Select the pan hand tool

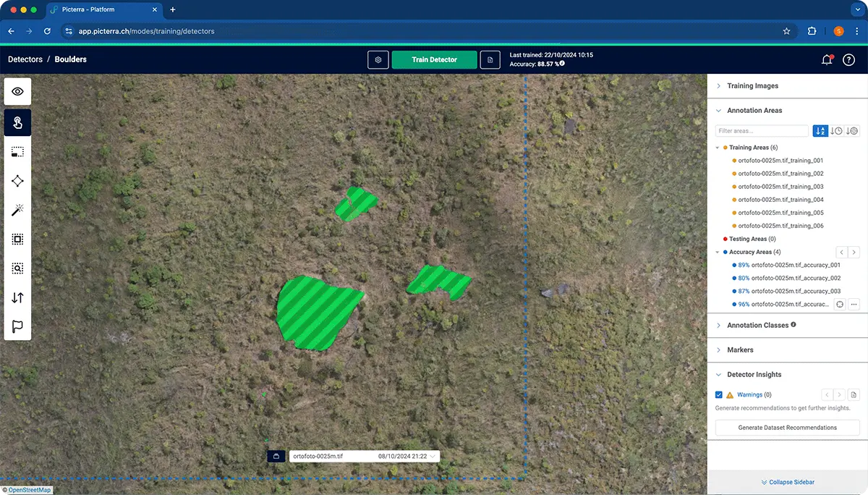click(x=17, y=122)
